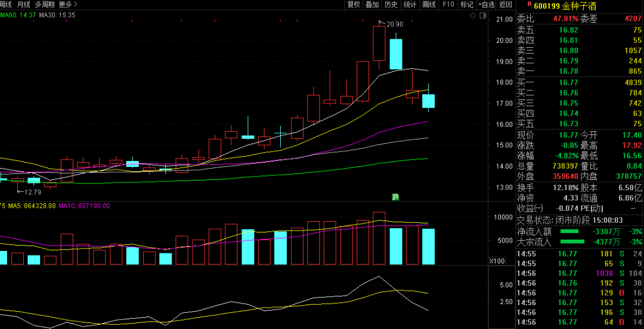The height and width of the screenshot is (329, 644).
Task: Switch to the 周线 weekly chart tab
Action: tap(5, 4)
